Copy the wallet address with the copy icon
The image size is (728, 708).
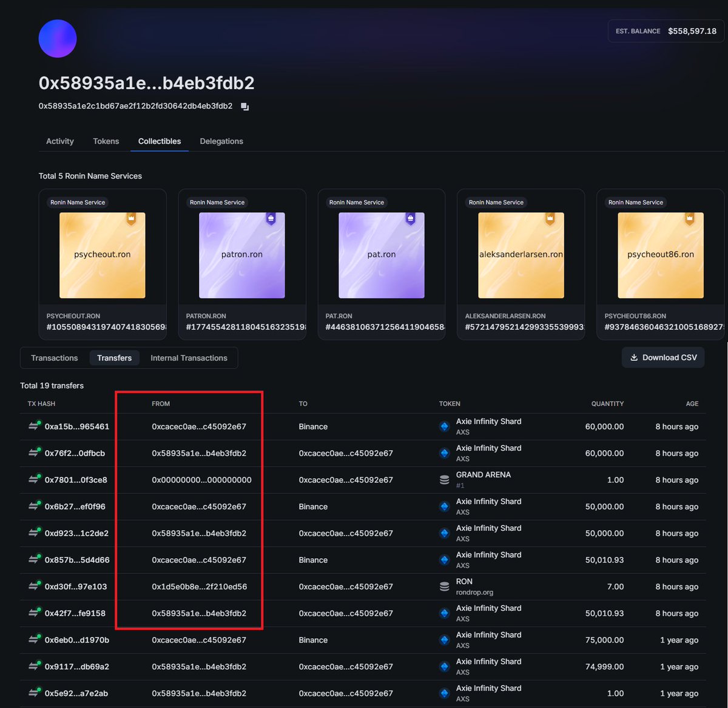[244, 107]
